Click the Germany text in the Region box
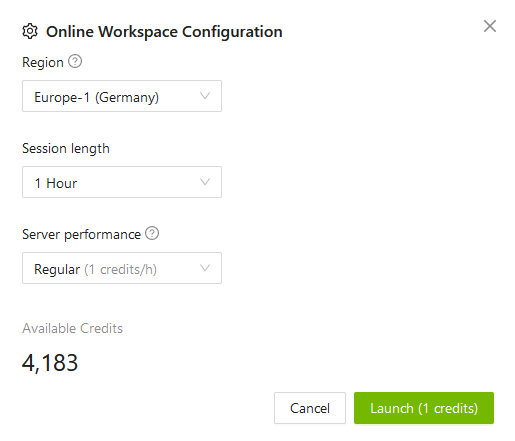Image resolution: width=515 pixels, height=441 pixels. (127, 97)
